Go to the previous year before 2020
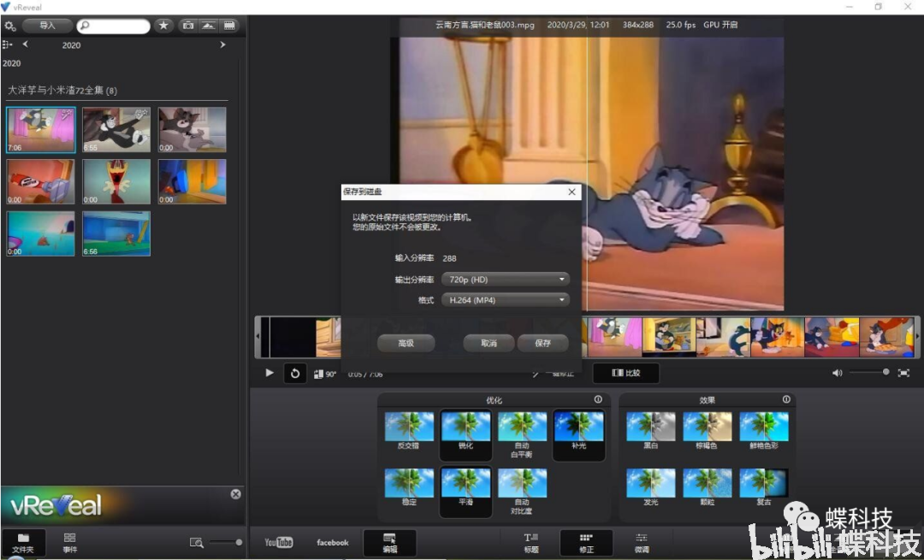The height and width of the screenshot is (560, 924). pyautogui.click(x=26, y=44)
